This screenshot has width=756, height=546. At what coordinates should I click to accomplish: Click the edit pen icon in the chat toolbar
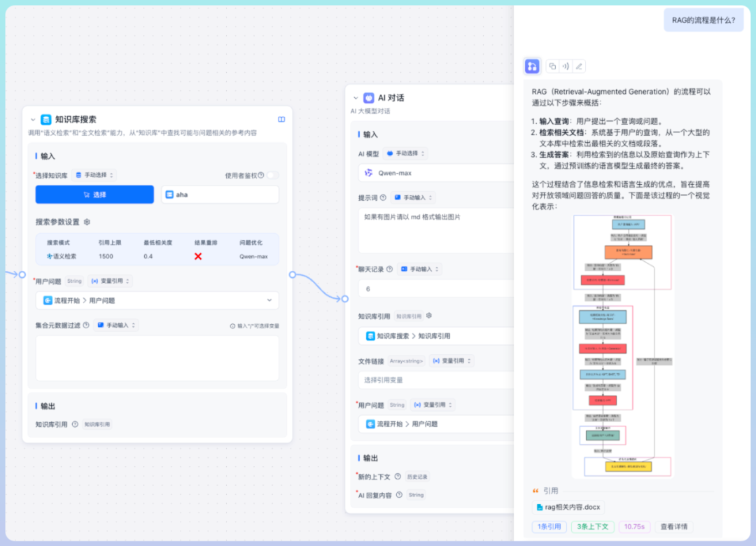[579, 66]
